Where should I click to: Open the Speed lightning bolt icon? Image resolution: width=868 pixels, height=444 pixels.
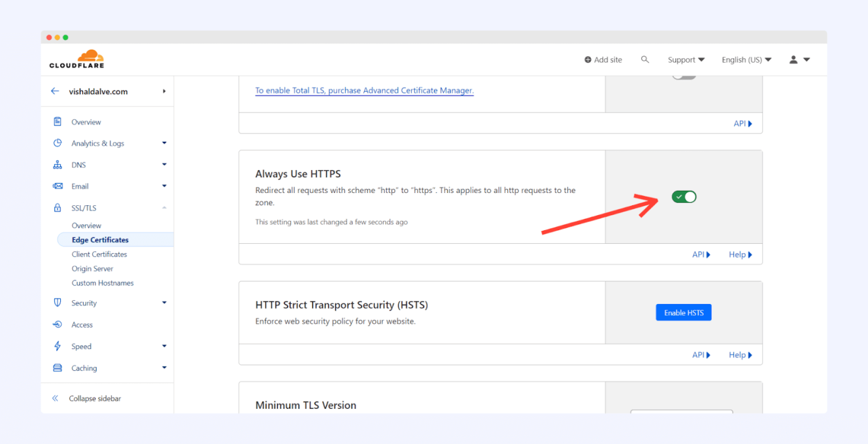coord(58,346)
